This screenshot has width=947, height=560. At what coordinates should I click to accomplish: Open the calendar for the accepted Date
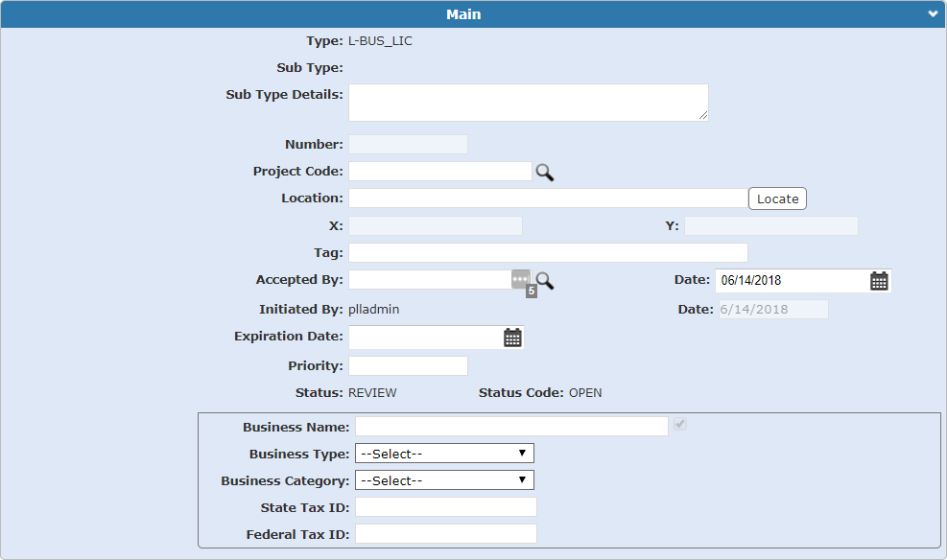tap(880, 279)
